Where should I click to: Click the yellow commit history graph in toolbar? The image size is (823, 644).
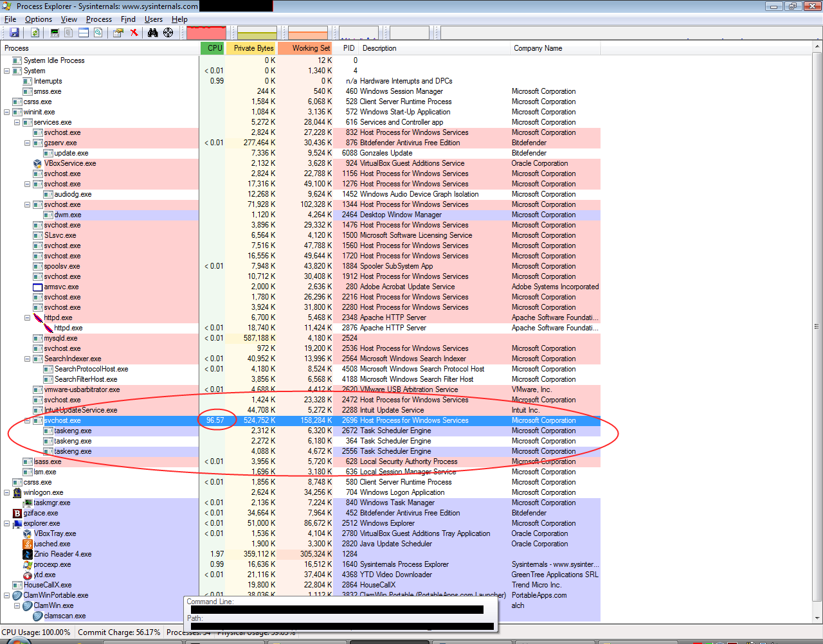coord(257,32)
